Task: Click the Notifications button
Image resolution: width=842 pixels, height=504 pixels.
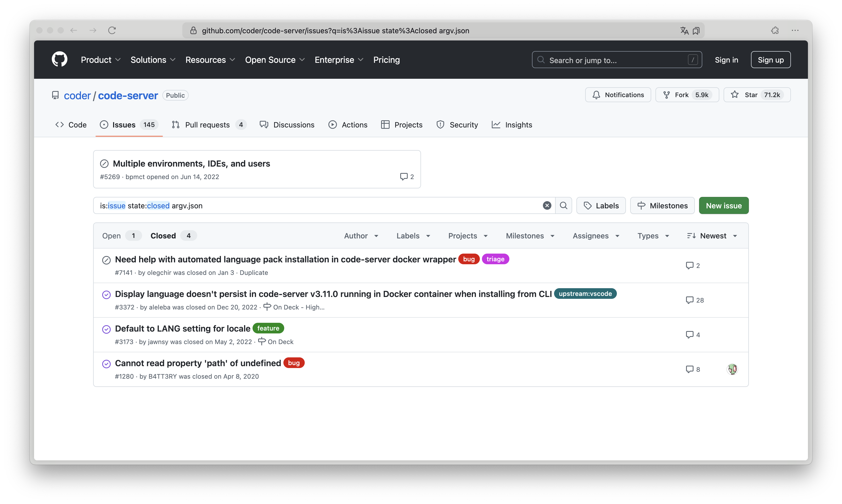Action: 618,95
